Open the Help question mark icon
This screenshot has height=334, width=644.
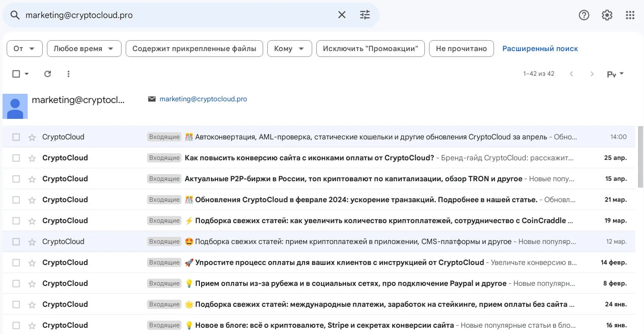[584, 15]
